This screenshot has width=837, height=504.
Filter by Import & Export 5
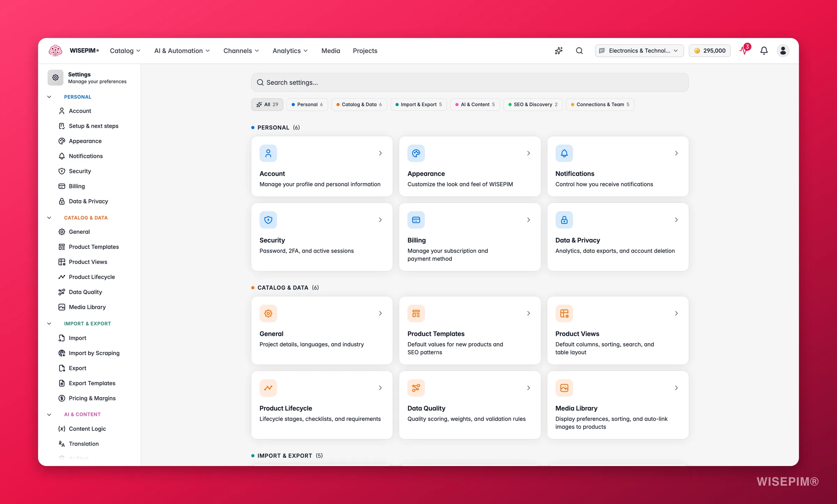pos(418,104)
